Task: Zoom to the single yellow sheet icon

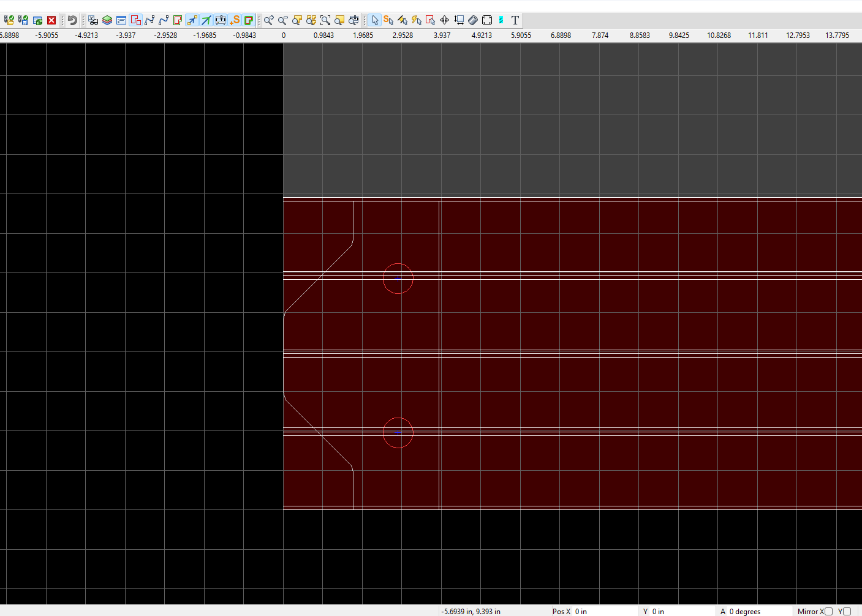Action: coord(297,20)
